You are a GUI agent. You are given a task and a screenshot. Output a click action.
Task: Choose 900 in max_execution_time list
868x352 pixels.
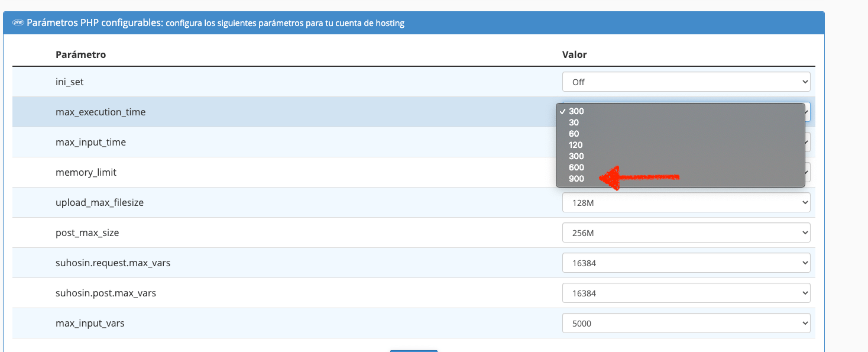681,179
